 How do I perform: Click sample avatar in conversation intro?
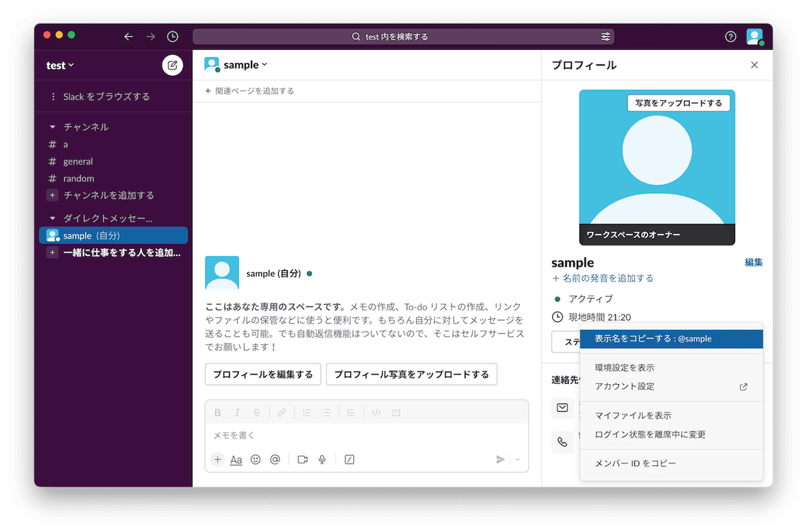[222, 273]
